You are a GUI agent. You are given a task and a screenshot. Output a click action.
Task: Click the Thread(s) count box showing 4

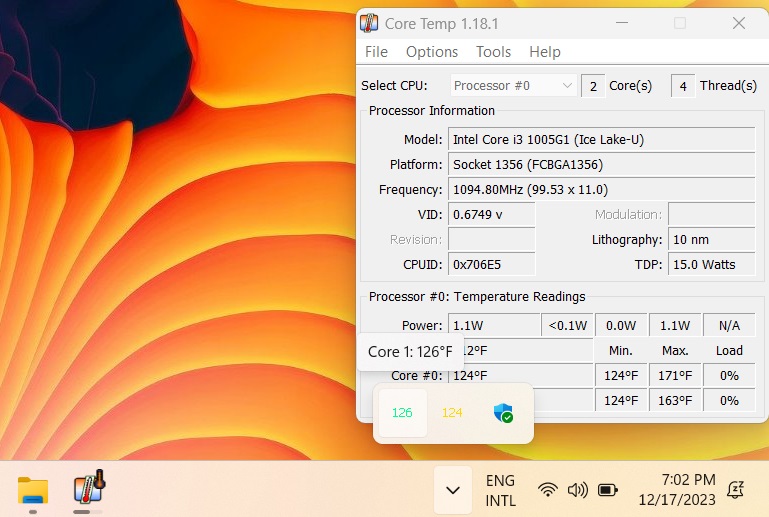point(683,86)
